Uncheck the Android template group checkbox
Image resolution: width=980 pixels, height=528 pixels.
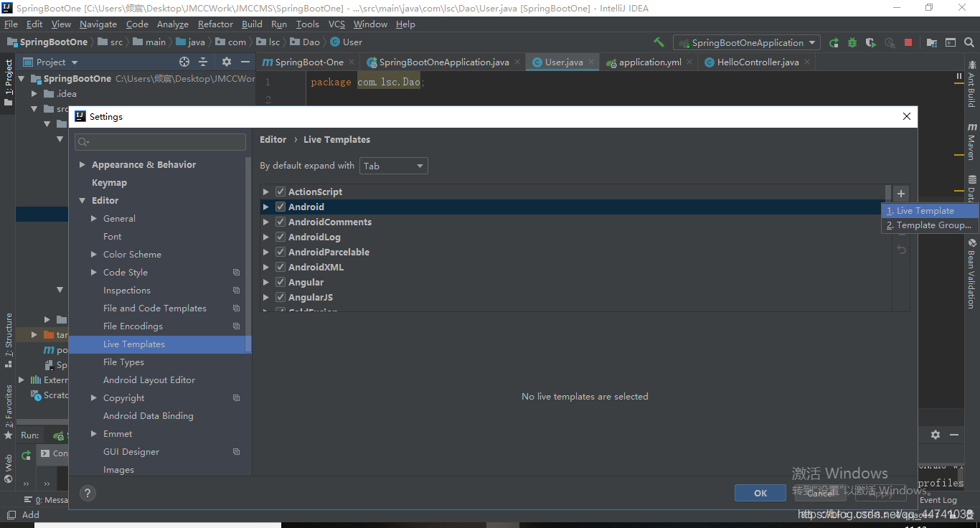point(281,207)
